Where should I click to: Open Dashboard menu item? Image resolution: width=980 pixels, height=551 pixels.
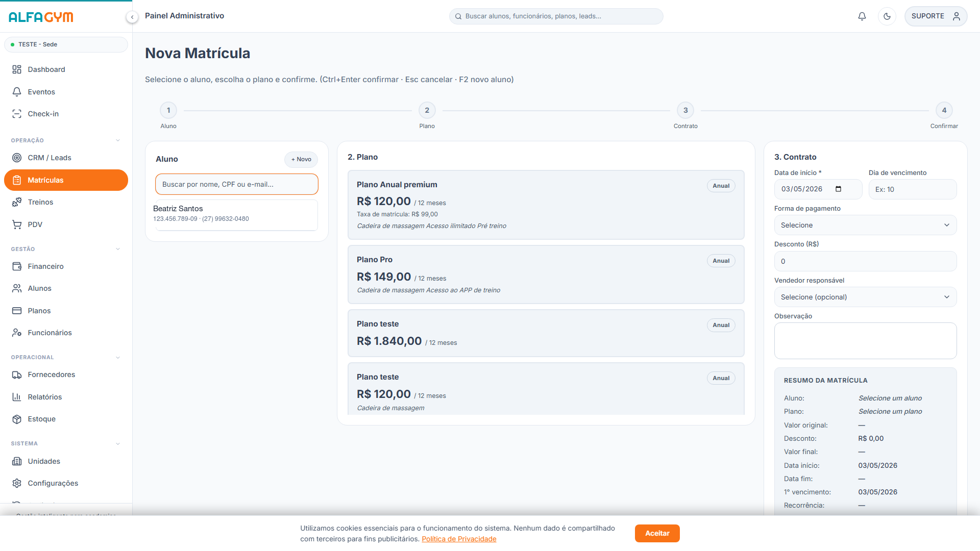(66, 69)
